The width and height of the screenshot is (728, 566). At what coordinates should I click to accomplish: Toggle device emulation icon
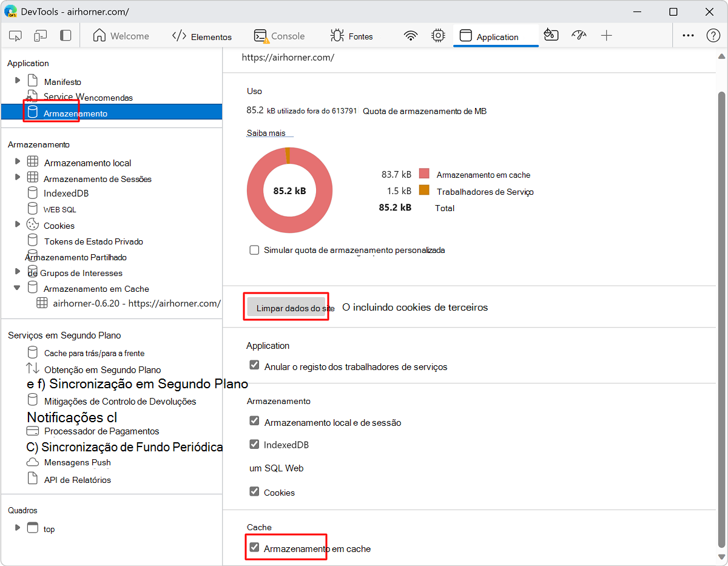[x=40, y=36]
